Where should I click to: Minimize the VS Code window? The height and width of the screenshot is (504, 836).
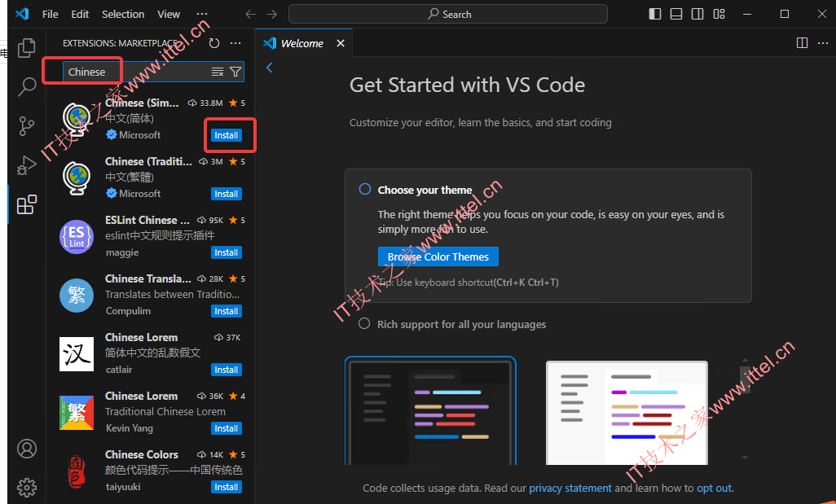point(747,15)
